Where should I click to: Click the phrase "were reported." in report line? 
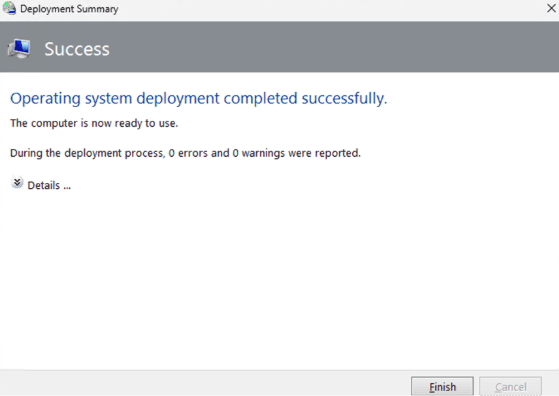[324, 153]
